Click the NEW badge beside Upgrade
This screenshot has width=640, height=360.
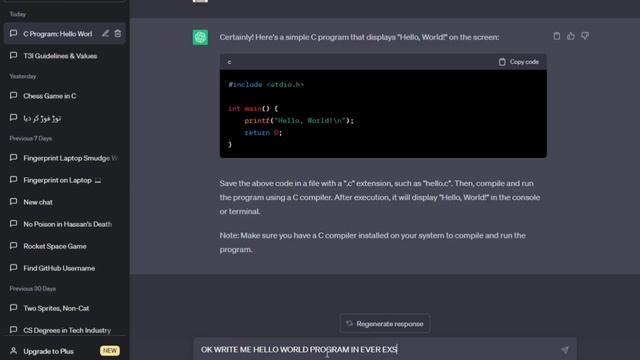pyautogui.click(x=109, y=351)
